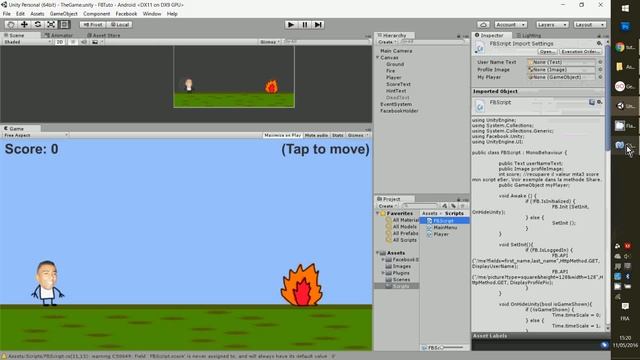Select the Player script asset
This screenshot has width=640, height=360.
(441, 234)
